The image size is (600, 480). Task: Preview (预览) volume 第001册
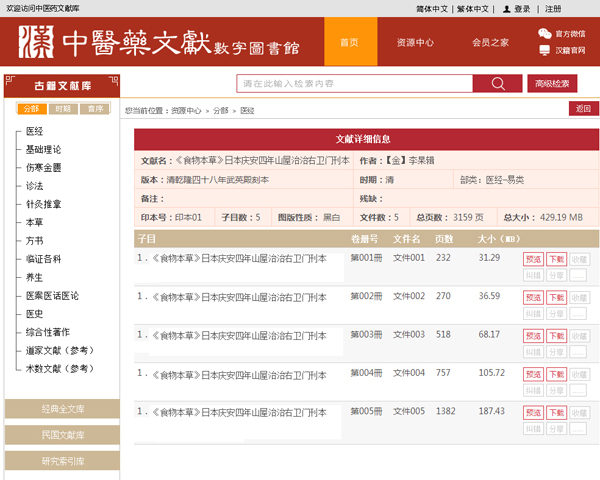532,259
